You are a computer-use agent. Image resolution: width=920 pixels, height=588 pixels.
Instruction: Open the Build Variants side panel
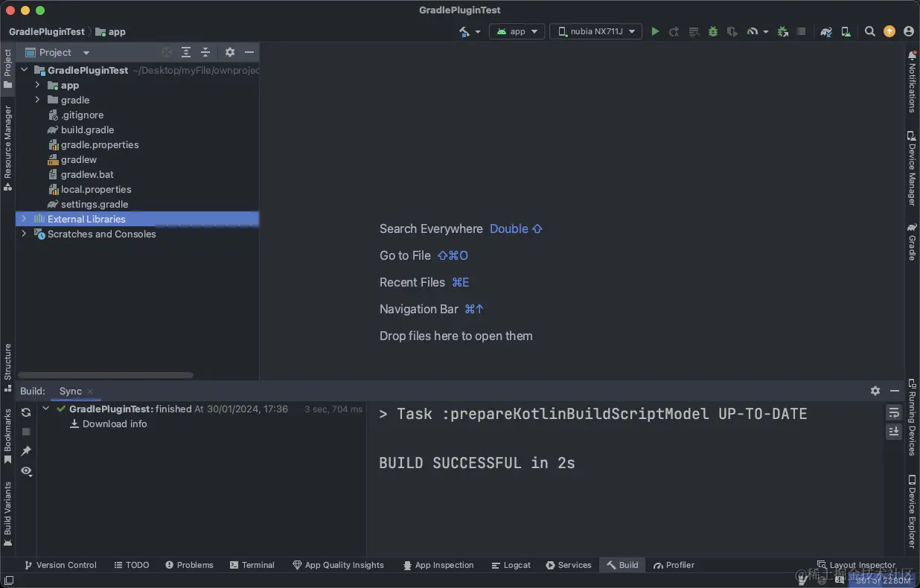point(7,514)
